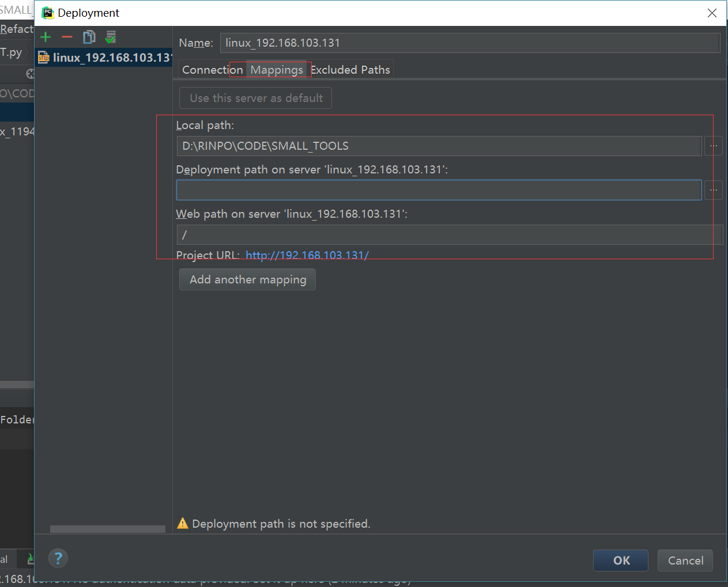Click the red minus remove server icon
Image resolution: width=728 pixels, height=587 pixels.
(67, 37)
